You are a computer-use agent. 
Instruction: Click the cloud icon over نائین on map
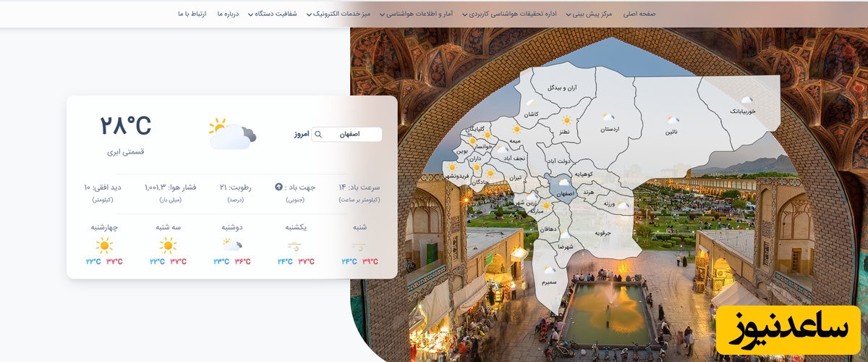[x=673, y=119]
